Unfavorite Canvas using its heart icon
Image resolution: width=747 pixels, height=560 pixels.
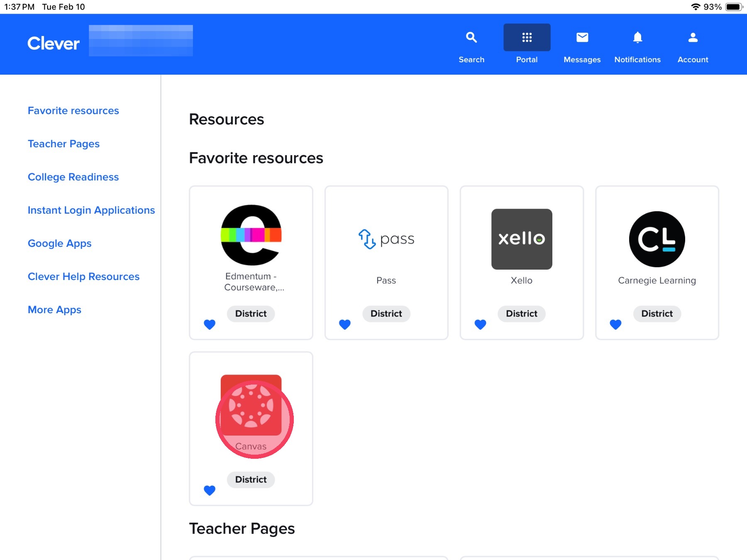point(210,490)
